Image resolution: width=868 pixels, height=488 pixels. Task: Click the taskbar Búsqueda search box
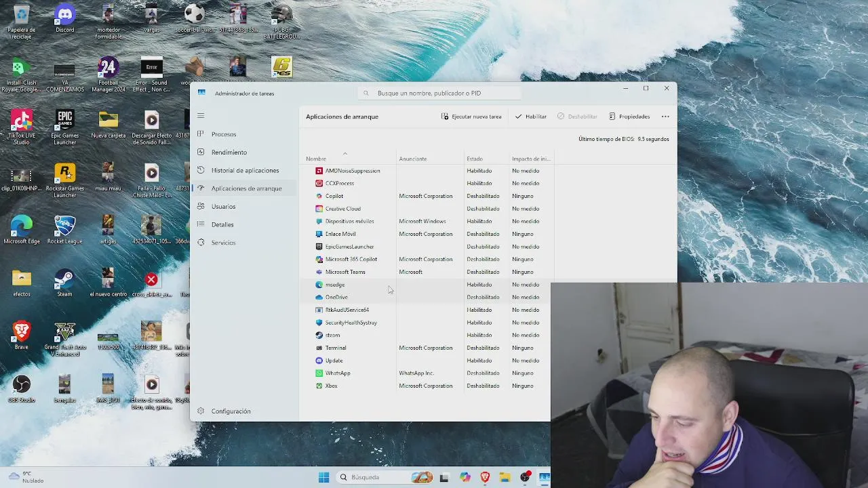pyautogui.click(x=384, y=477)
